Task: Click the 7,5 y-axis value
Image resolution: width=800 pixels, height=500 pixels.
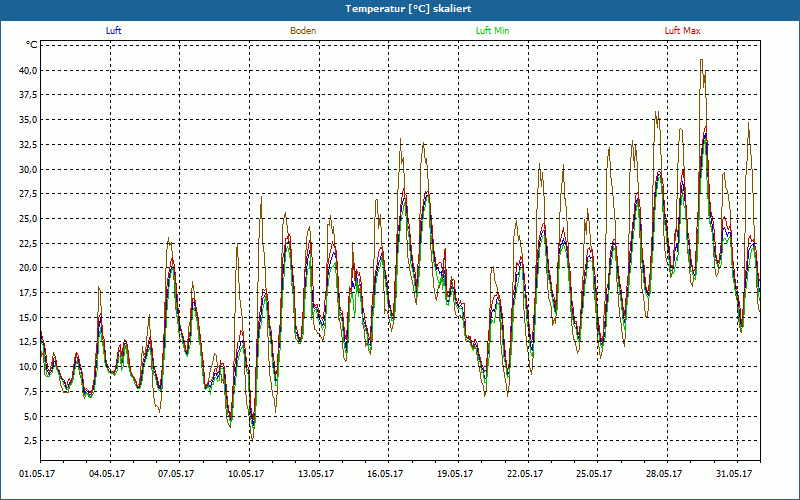Action: tap(30, 391)
